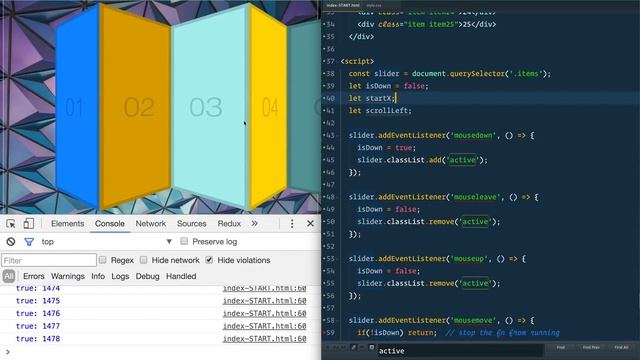Open source link beside 'true: 1477'
640x360 pixels.
[264, 326]
